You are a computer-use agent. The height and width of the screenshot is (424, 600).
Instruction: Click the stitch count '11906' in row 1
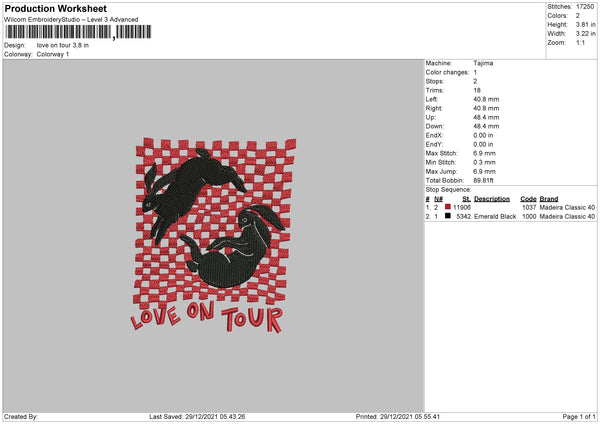462,207
